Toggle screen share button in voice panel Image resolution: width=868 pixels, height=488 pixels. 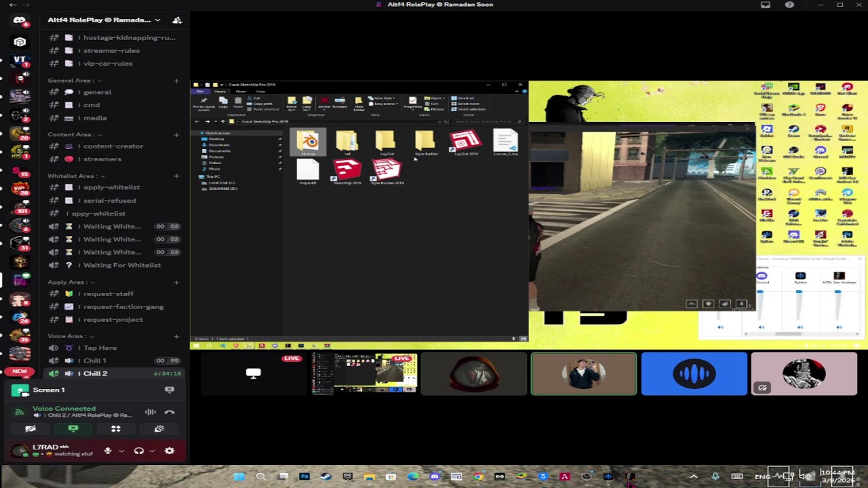coord(73,428)
